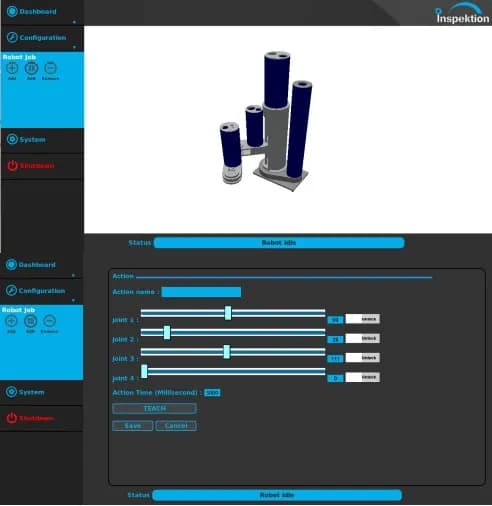Click Remove icon under top Robot Job panel
Viewport: 492px width, 506px height.
(50, 68)
